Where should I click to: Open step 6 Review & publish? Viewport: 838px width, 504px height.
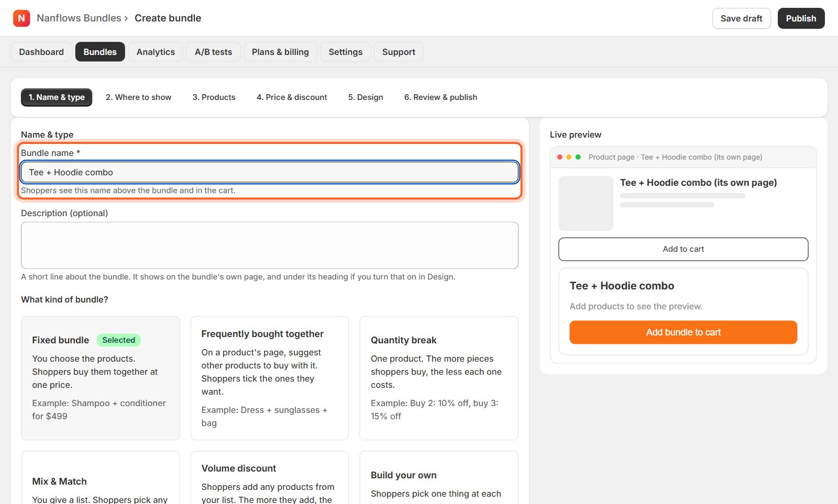point(440,97)
